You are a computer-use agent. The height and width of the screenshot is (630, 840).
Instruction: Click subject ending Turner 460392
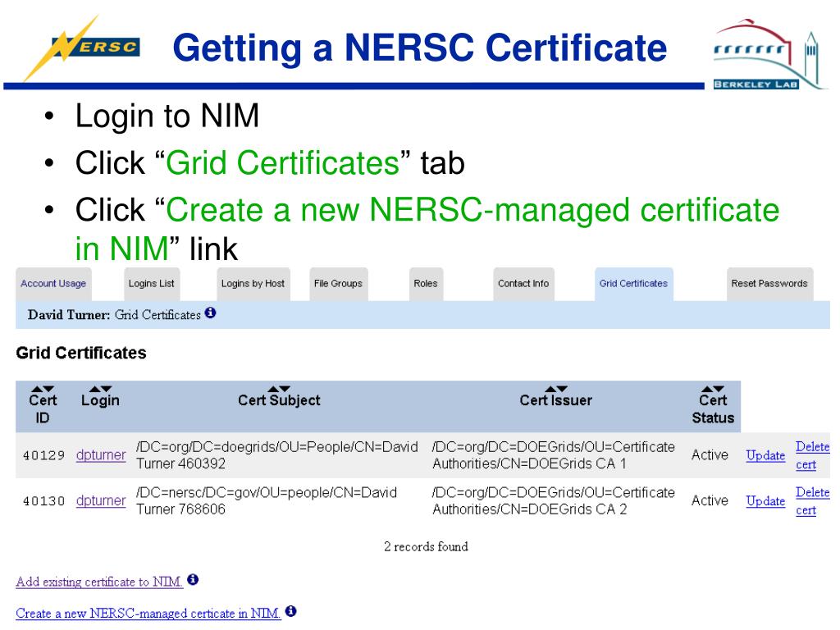[277, 455]
